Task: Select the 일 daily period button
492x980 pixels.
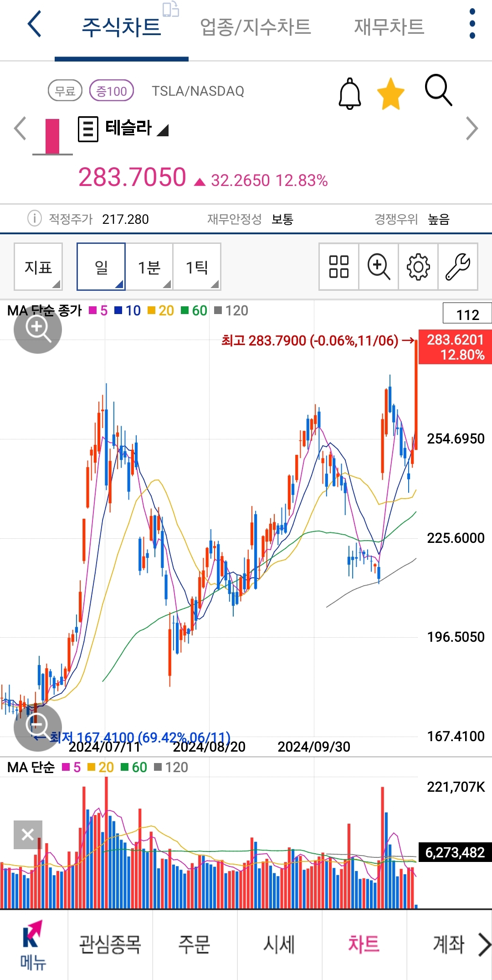Action: tap(101, 267)
